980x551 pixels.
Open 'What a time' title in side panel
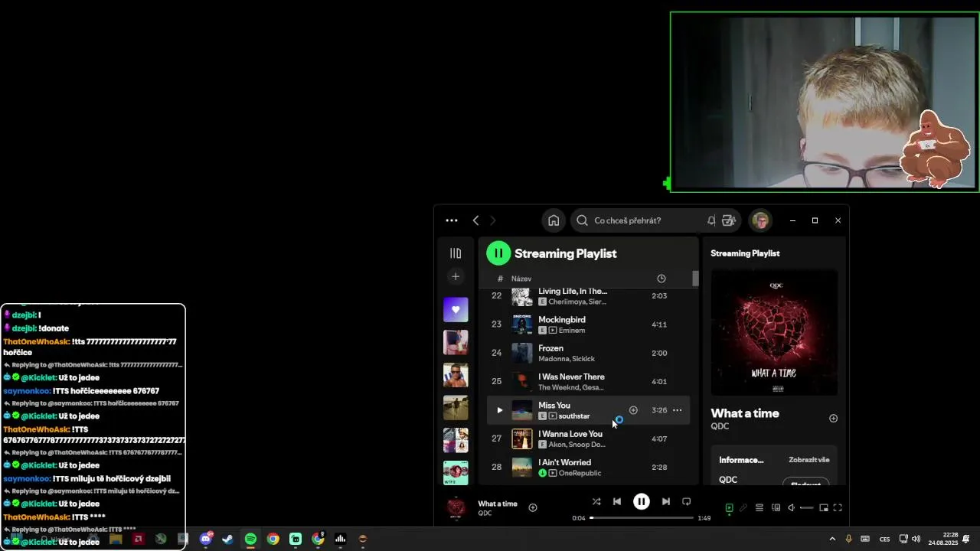coord(745,413)
